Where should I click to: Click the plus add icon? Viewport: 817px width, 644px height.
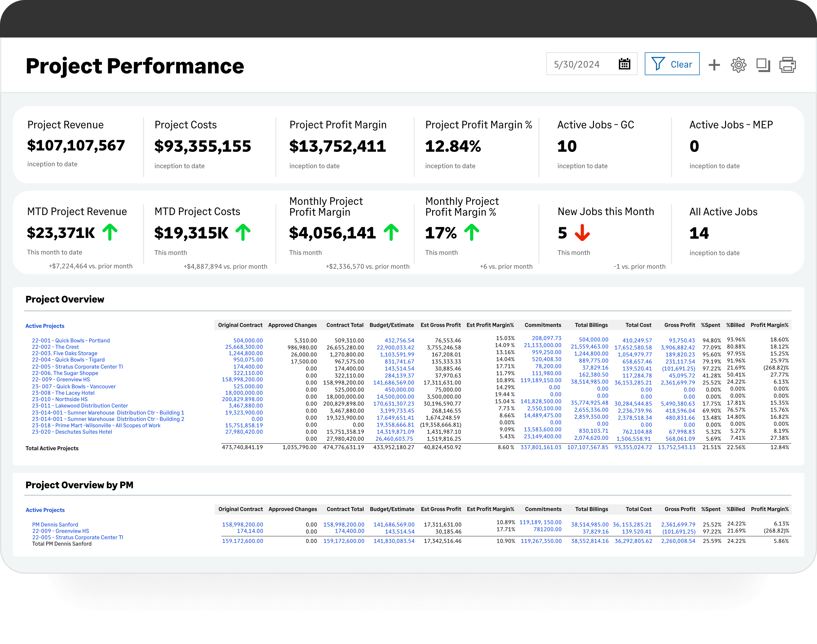714,65
